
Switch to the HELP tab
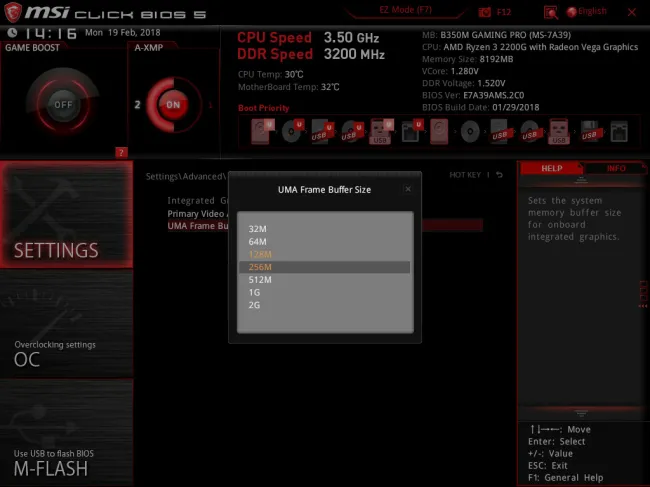pos(552,168)
